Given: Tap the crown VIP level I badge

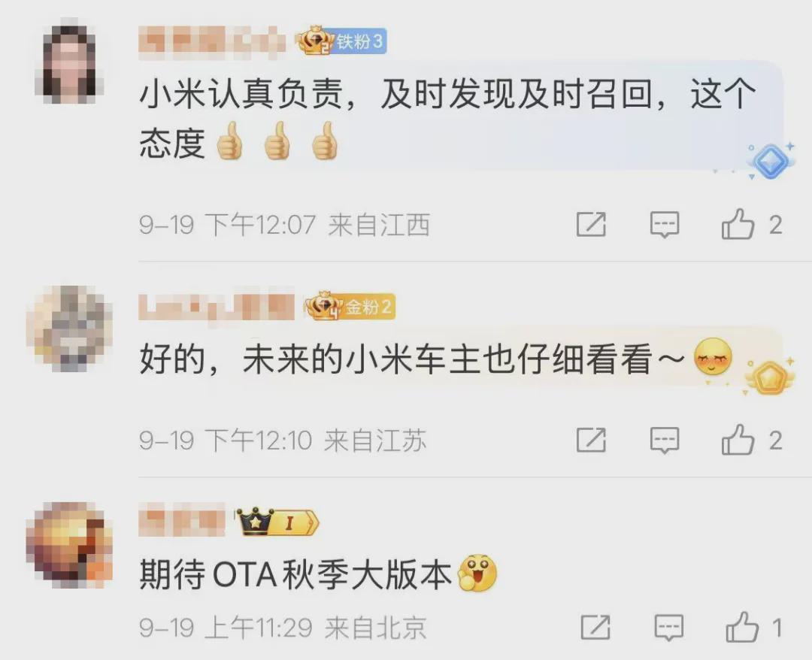Looking at the screenshot, I should (x=277, y=522).
